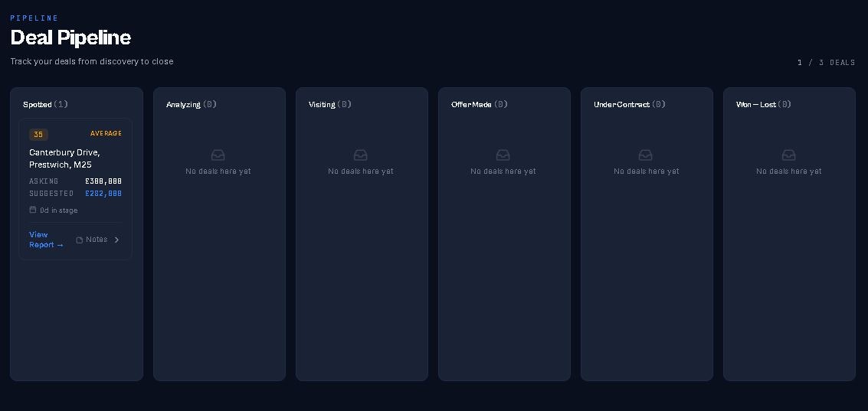Click the AVERAGE rating label on the card

(106, 133)
